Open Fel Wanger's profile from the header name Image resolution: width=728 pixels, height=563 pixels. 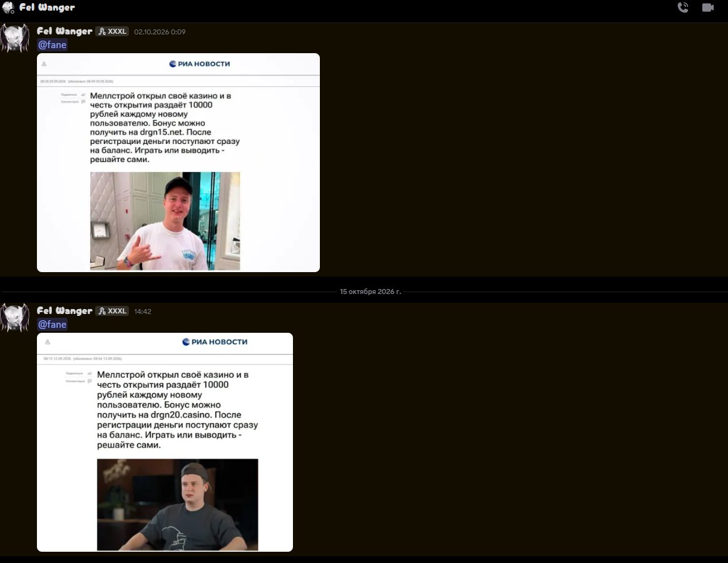(47, 8)
